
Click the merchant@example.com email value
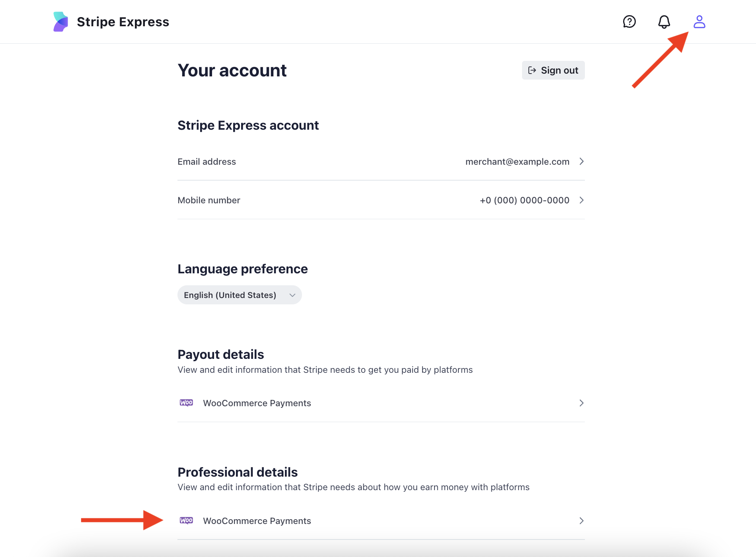coord(517,162)
